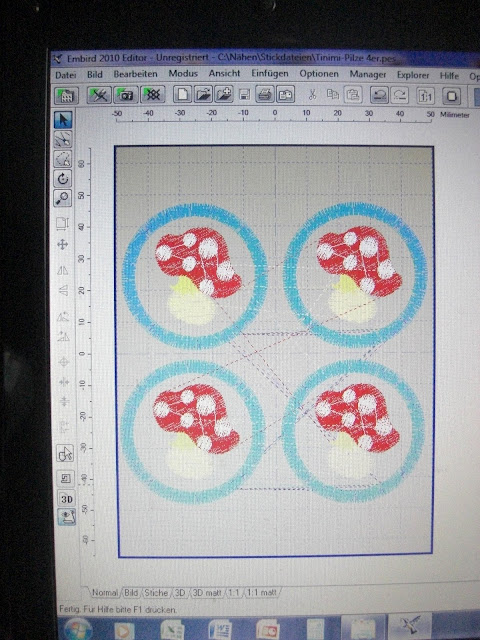
Task: Open Windows Media Player from taskbar
Action: point(123,631)
